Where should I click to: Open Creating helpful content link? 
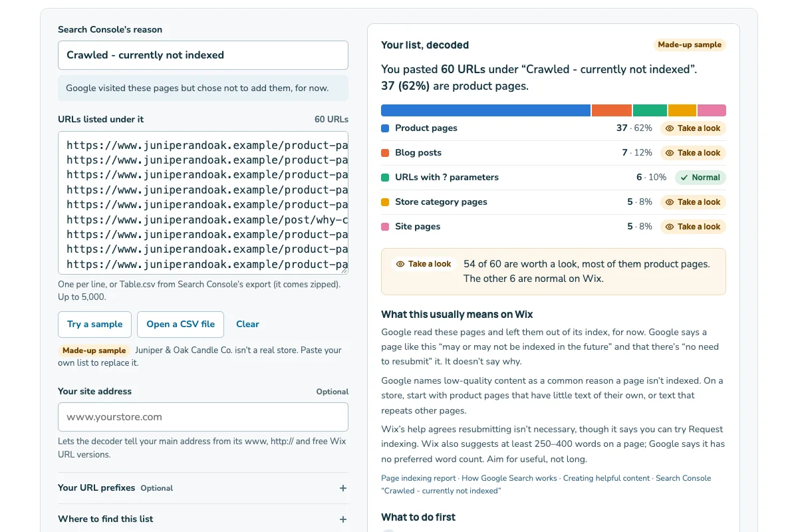click(x=606, y=478)
